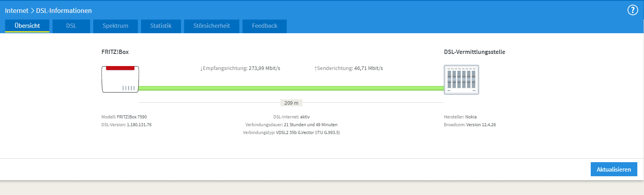The height and width of the screenshot is (195, 644).
Task: Click the 209 m line length label
Action: (291, 103)
